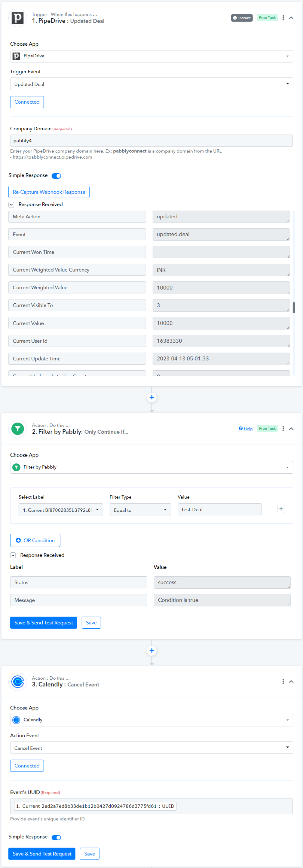The width and height of the screenshot is (303, 868).
Task: Click the Event's UUID mapped field
Action: (151, 806)
